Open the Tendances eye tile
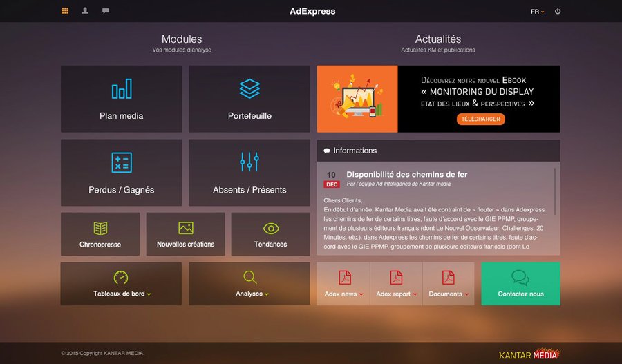Image resolution: width=622 pixels, height=364 pixels. click(x=271, y=234)
